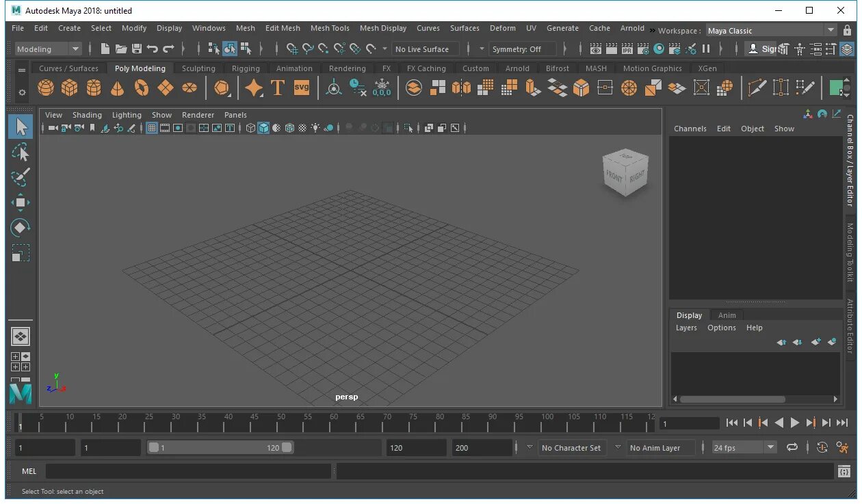Open the viewport Shading menu

[87, 115]
